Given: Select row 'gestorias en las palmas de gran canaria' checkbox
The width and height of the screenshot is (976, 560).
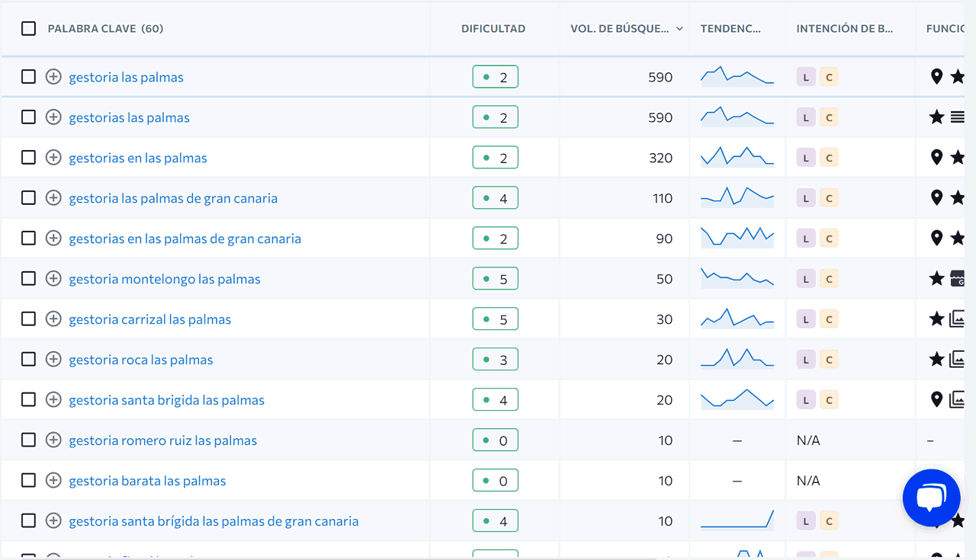Looking at the screenshot, I should point(28,238).
